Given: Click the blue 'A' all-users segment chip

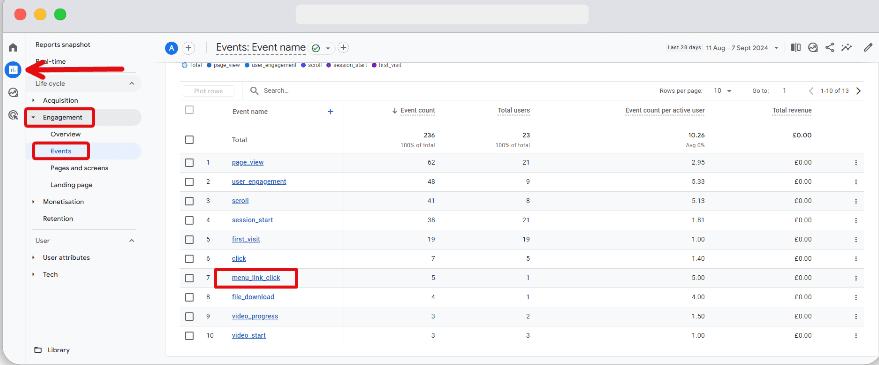Looking at the screenshot, I should (172, 48).
